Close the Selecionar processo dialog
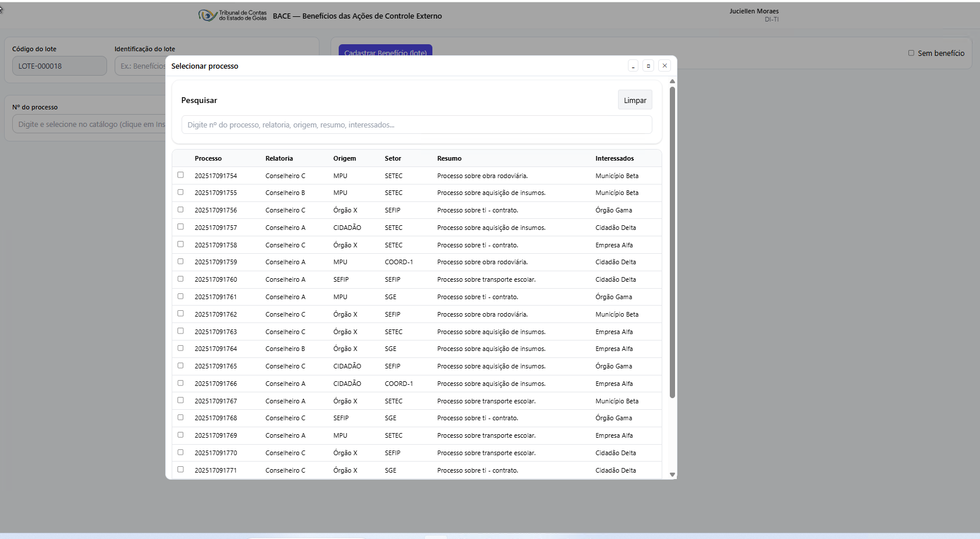This screenshot has height=539, width=980. coord(665,66)
